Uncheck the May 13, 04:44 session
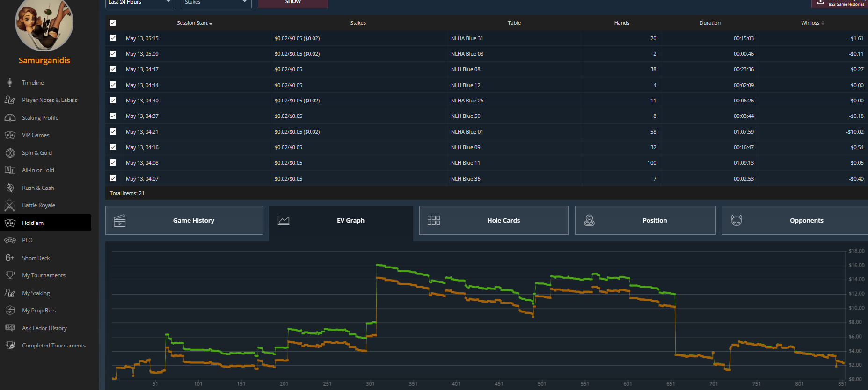Screen dimensions: 868x390 point(113,85)
